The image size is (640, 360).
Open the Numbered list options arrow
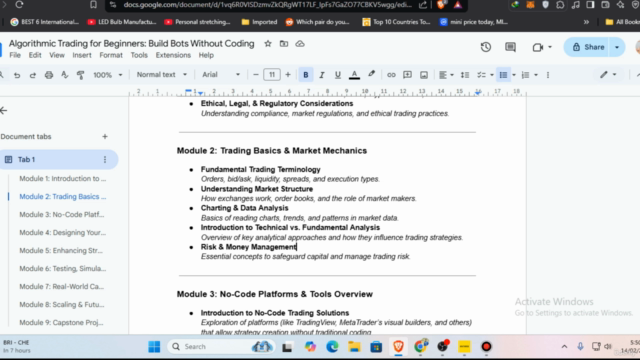(x=536, y=75)
